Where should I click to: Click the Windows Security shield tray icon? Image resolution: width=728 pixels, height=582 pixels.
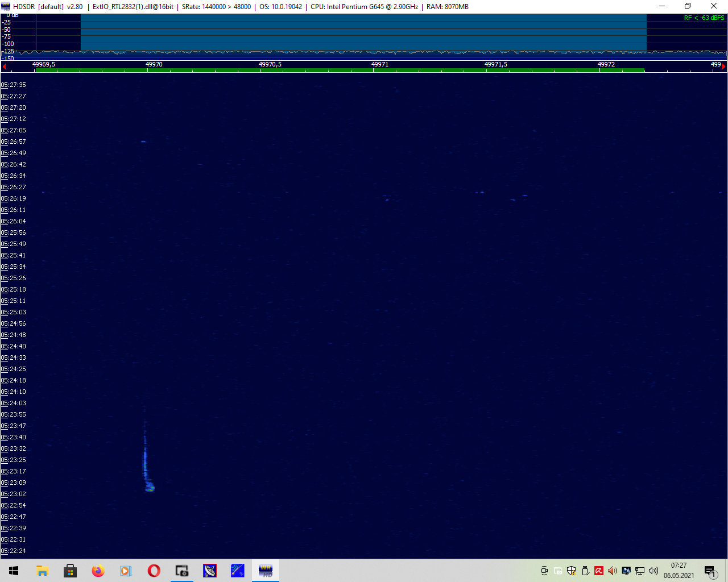[572, 571]
